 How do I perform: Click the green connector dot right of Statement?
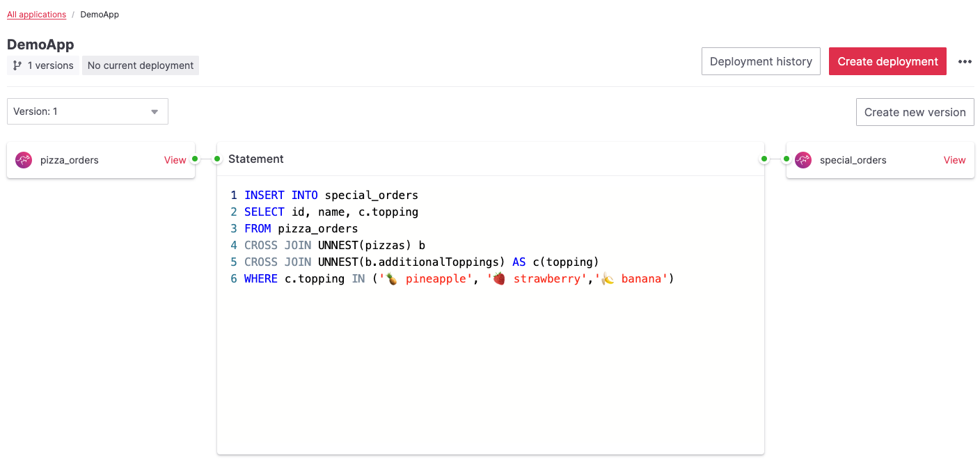tap(764, 159)
